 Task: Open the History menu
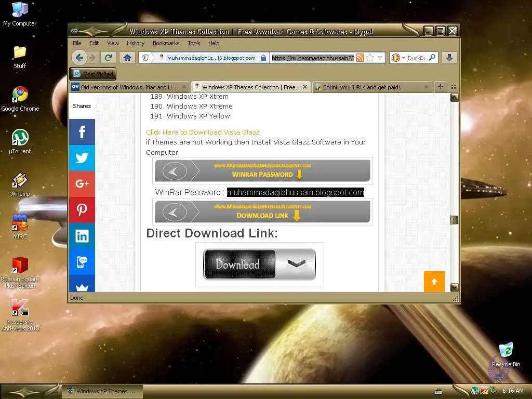(136, 43)
